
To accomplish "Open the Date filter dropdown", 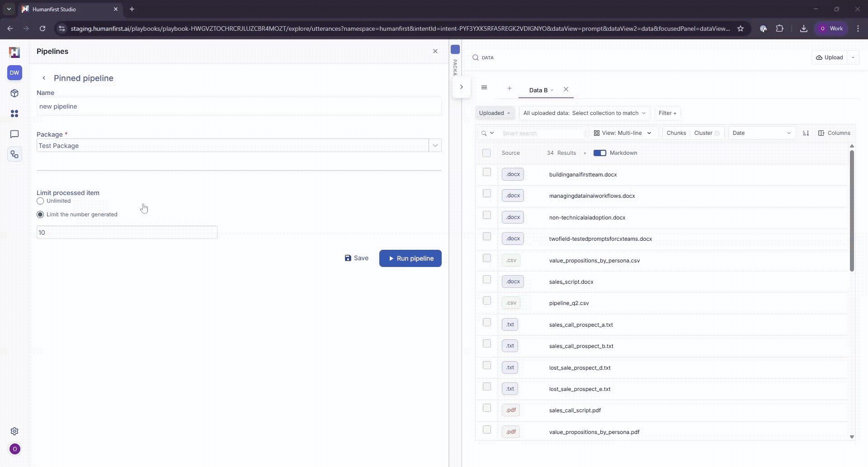I will 761,133.
